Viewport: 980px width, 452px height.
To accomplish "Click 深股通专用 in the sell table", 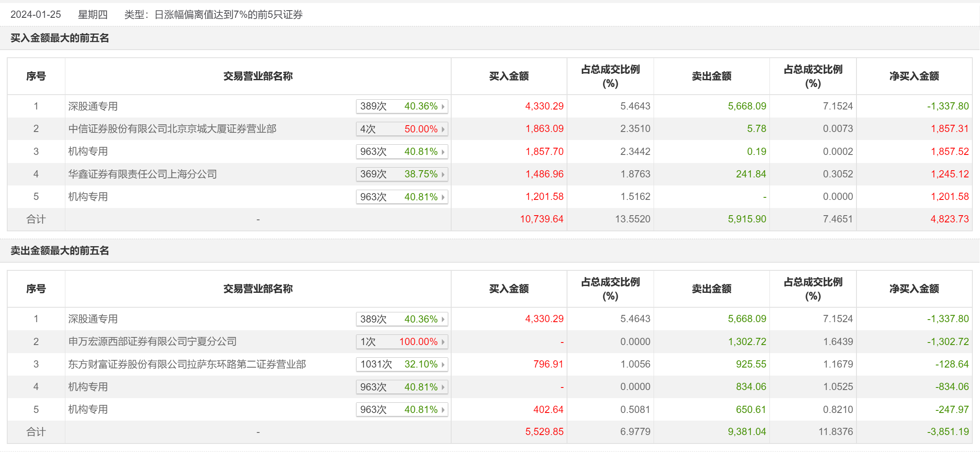I will [93, 319].
